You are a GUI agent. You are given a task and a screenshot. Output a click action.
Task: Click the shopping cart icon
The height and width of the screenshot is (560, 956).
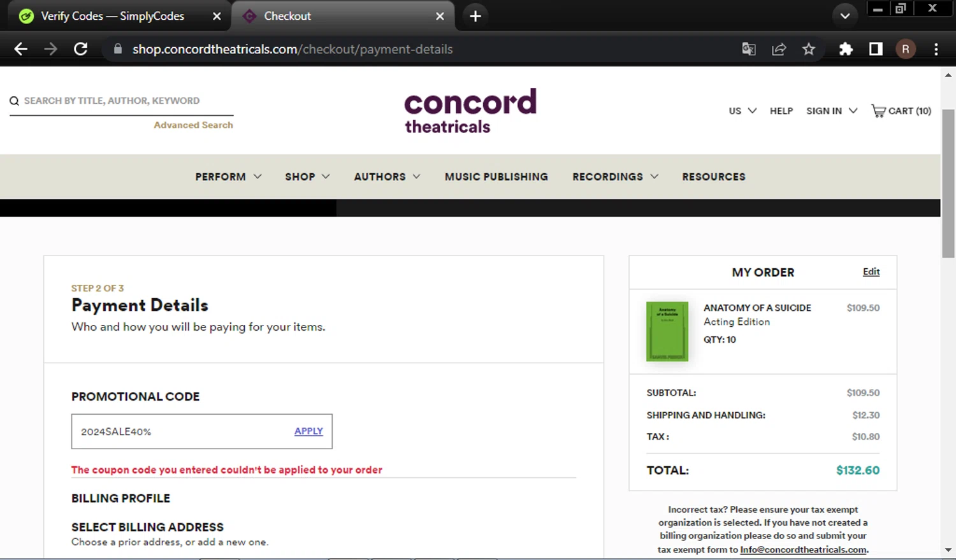click(878, 111)
